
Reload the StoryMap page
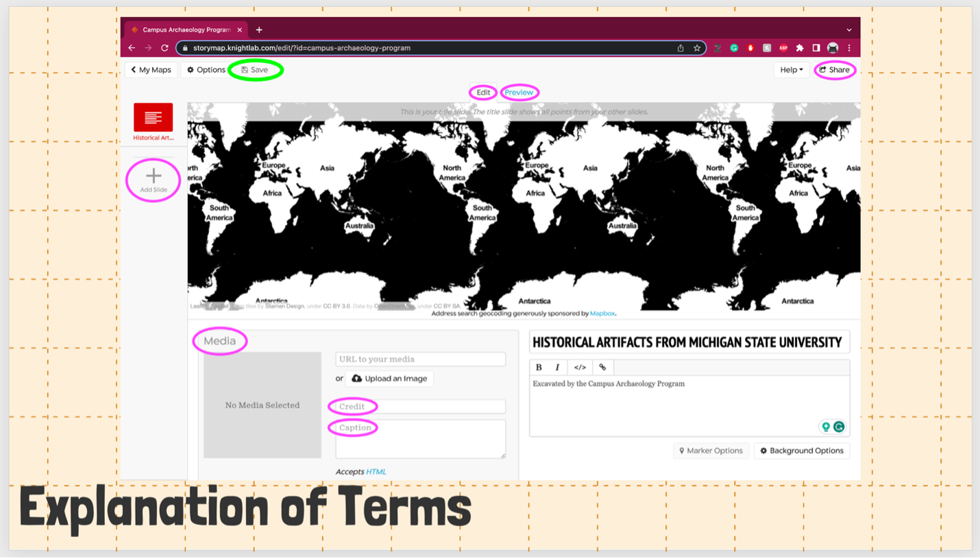tap(164, 48)
